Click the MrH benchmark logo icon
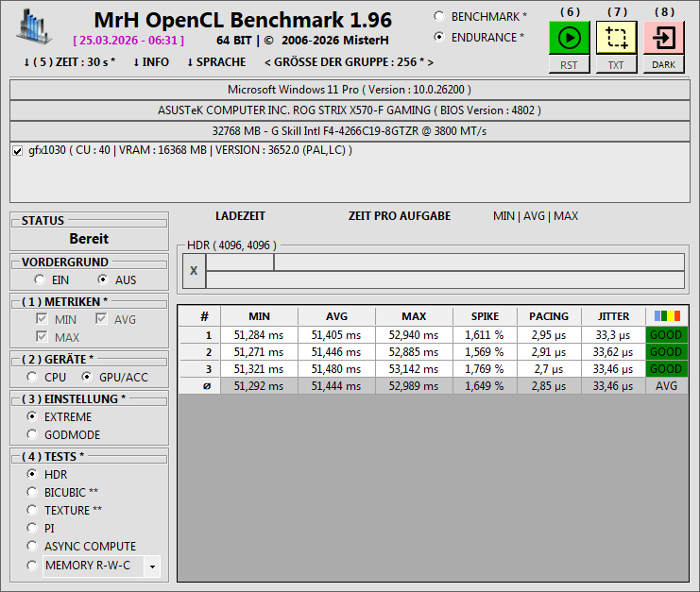This screenshot has height=592, width=700. point(34,27)
